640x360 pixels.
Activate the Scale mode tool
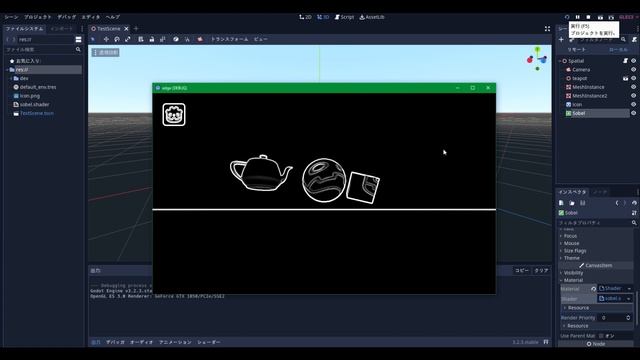pyautogui.click(x=128, y=39)
